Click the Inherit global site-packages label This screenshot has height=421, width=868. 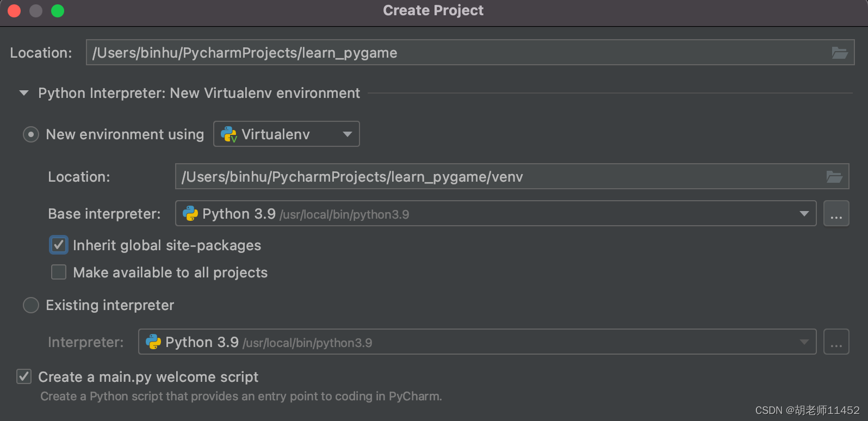coord(167,245)
